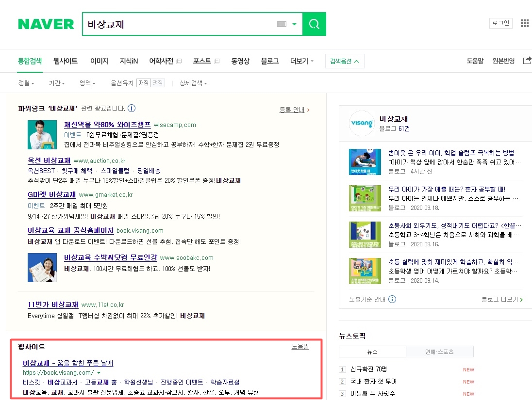The height and width of the screenshot is (400, 532).
Task: Click the 학원선생님 sublink
Action: click(138, 382)
